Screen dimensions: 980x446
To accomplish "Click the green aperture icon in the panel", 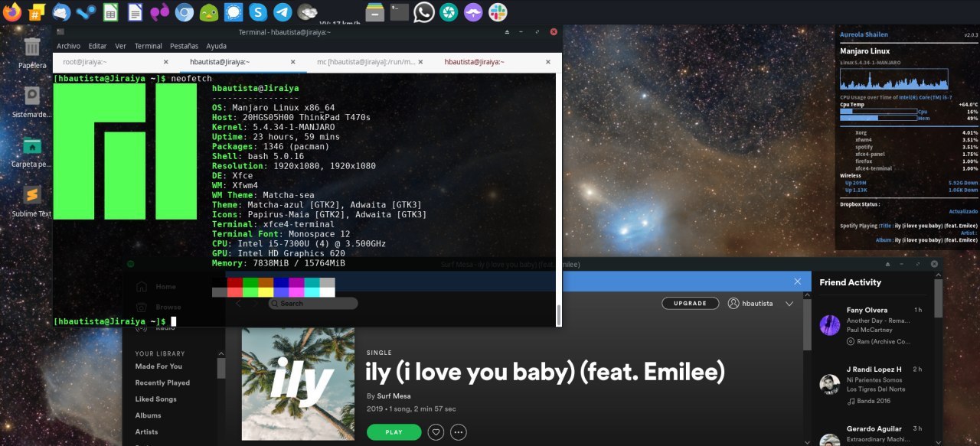I will (x=449, y=11).
